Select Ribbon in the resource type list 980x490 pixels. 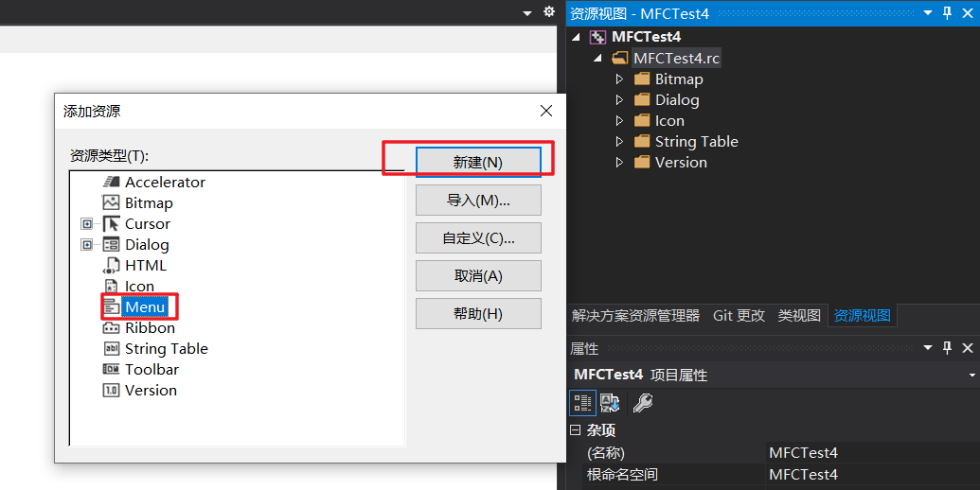150,327
